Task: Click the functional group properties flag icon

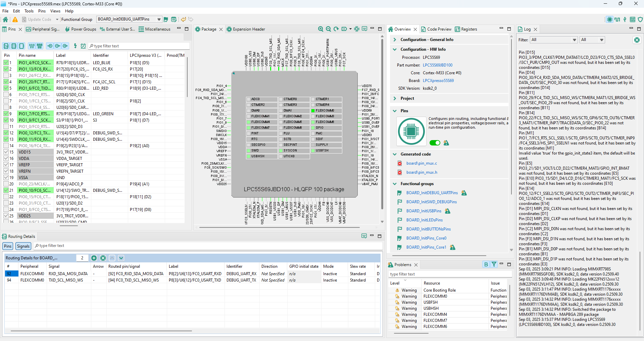Action: [x=166, y=19]
